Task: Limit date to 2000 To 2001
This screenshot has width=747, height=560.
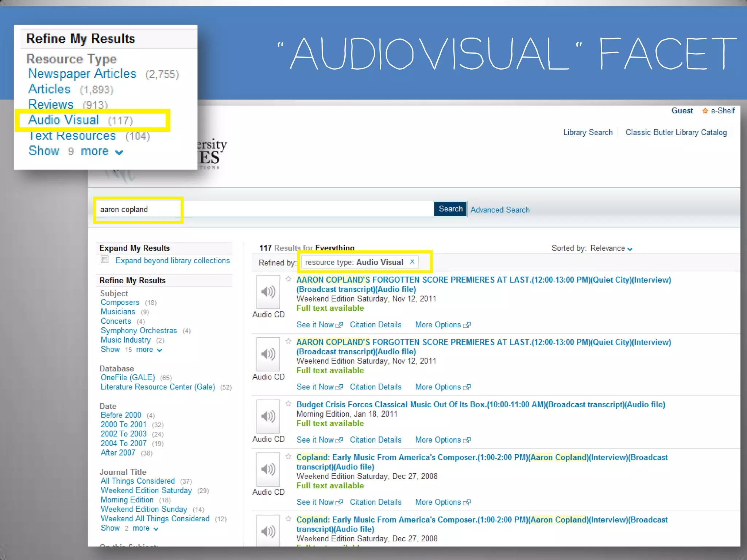Action: click(x=123, y=425)
